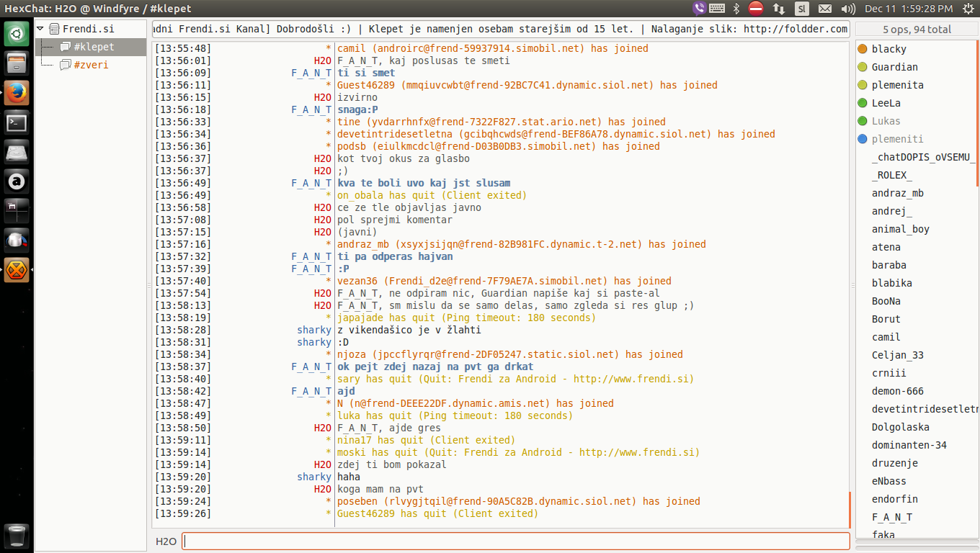Collapse the Frendi.si network tree
This screenshot has height=553, width=980.
click(x=40, y=29)
